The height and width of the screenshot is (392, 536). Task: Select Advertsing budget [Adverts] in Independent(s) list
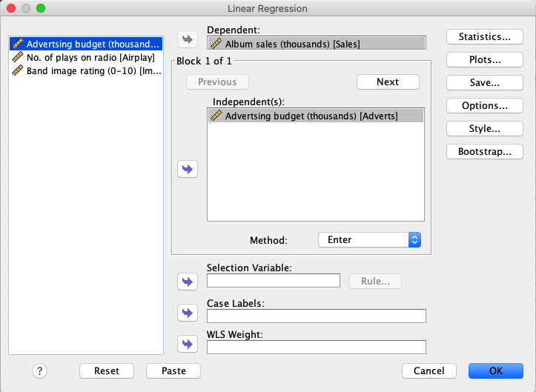[316, 116]
